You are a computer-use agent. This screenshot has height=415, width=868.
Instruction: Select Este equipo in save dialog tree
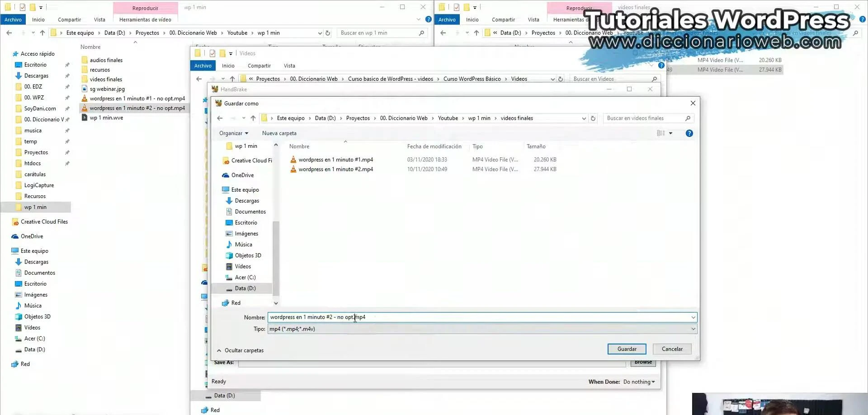tap(240, 190)
